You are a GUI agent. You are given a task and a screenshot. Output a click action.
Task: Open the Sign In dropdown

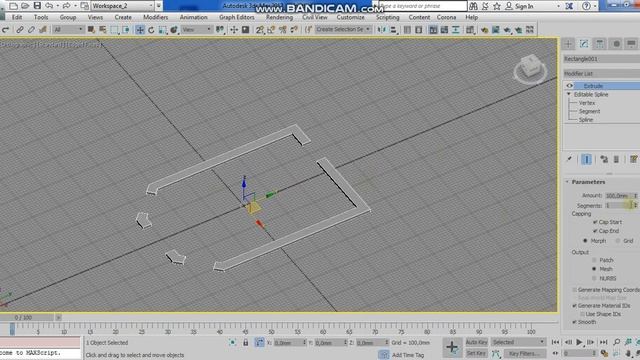coord(533,6)
